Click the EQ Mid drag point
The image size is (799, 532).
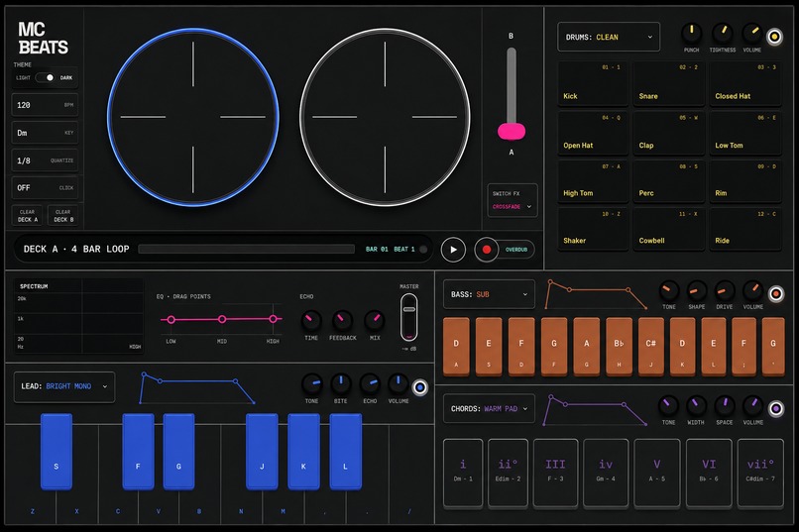(222, 319)
